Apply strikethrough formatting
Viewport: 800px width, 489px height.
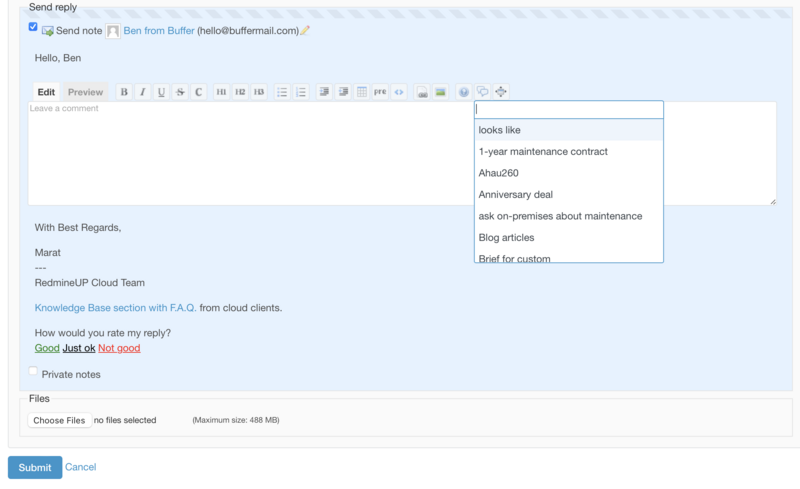coord(180,92)
